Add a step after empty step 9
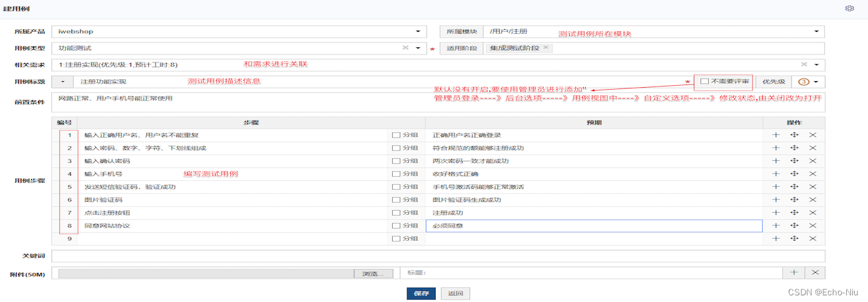The image size is (868, 302). tap(775, 238)
